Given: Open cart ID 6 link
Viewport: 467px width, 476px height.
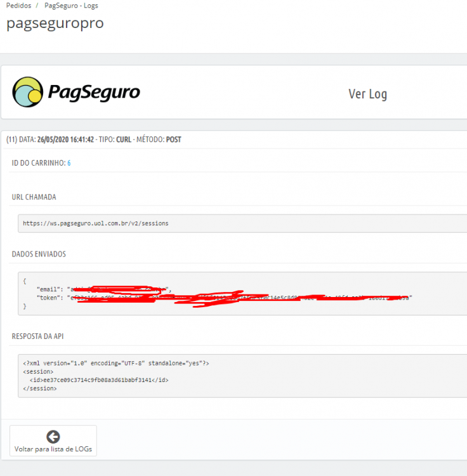Looking at the screenshot, I should (x=69, y=163).
